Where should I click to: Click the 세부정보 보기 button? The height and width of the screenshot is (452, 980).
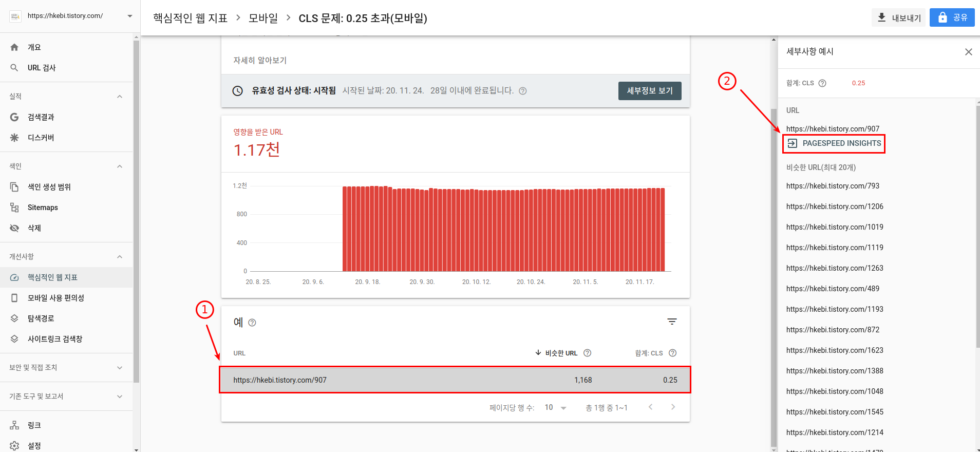point(650,91)
